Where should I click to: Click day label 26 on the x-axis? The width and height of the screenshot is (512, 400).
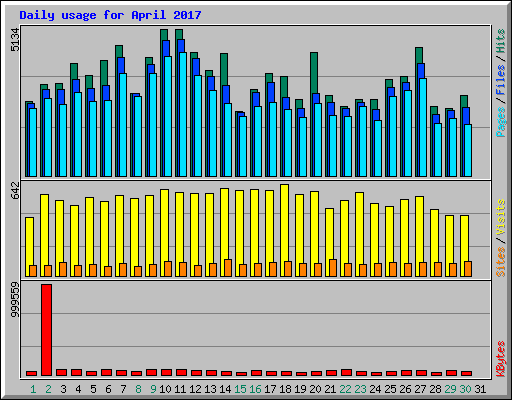pyautogui.click(x=405, y=389)
